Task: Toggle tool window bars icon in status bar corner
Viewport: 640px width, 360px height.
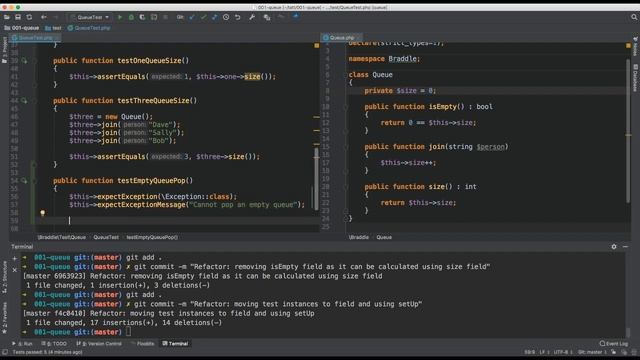Action: tap(4, 352)
